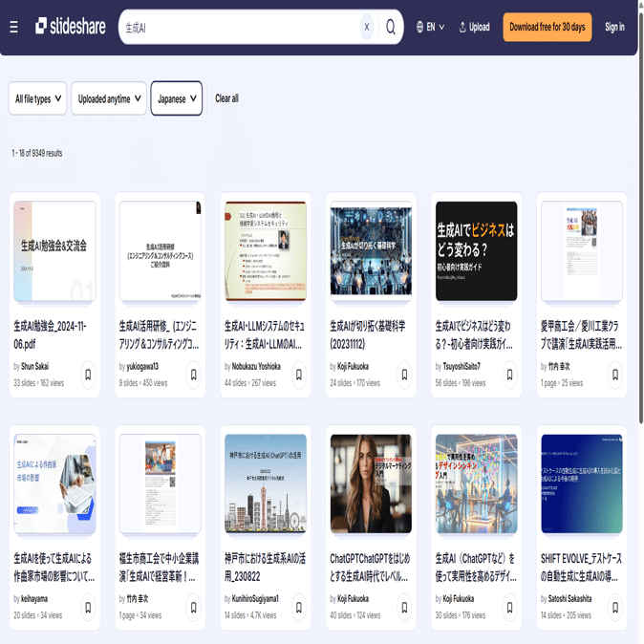Viewport: 644px width, 644px height.
Task: Open the hamburger menu icon
Action: coord(13,27)
